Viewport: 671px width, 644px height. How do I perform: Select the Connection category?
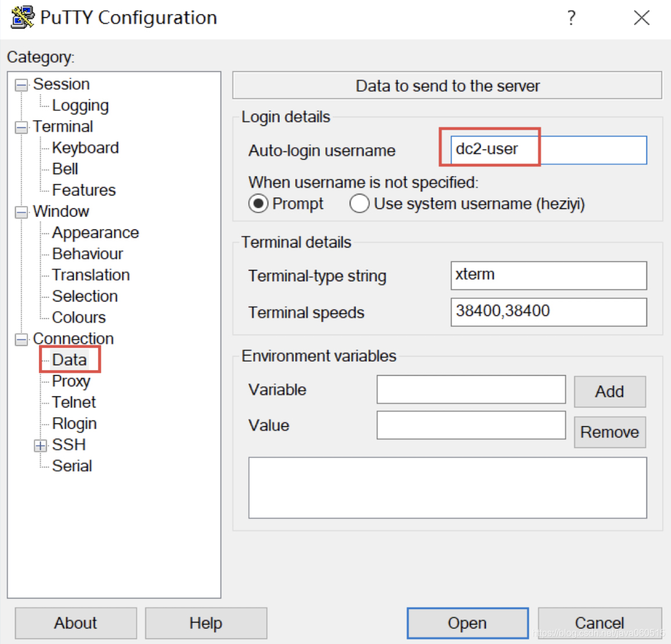[73, 338]
